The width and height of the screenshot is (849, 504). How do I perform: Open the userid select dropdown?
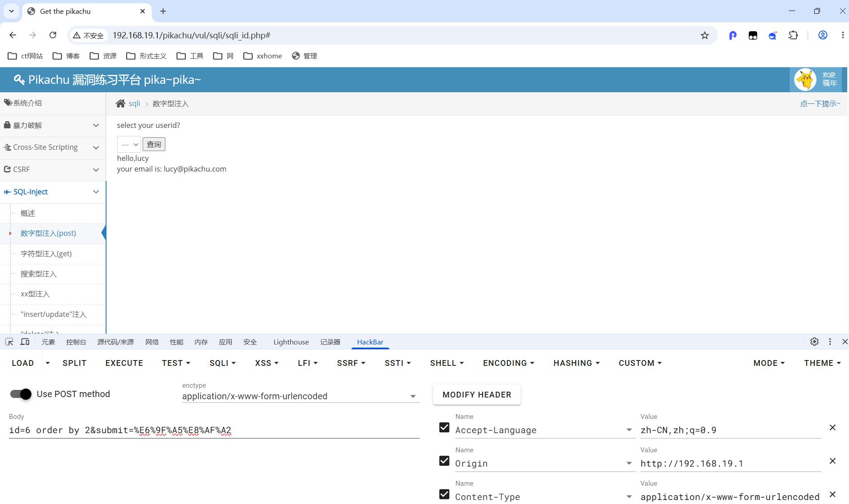(x=129, y=144)
